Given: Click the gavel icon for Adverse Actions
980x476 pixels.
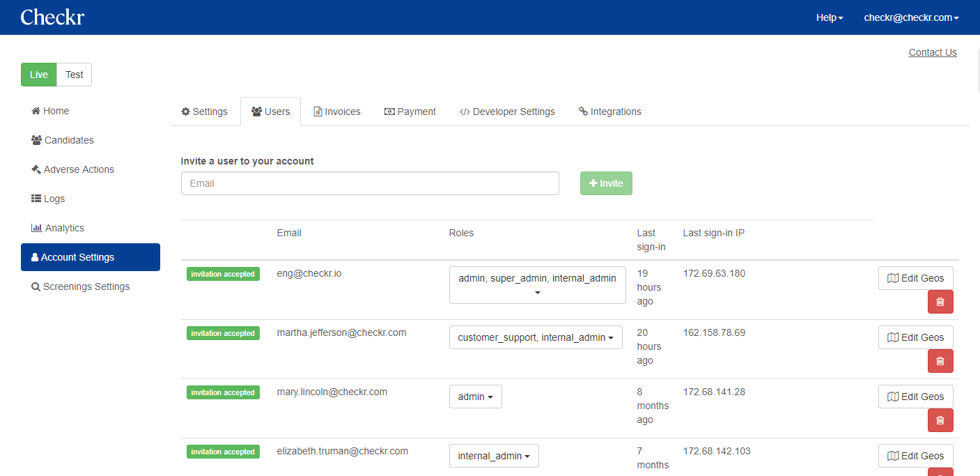Looking at the screenshot, I should tap(36, 169).
